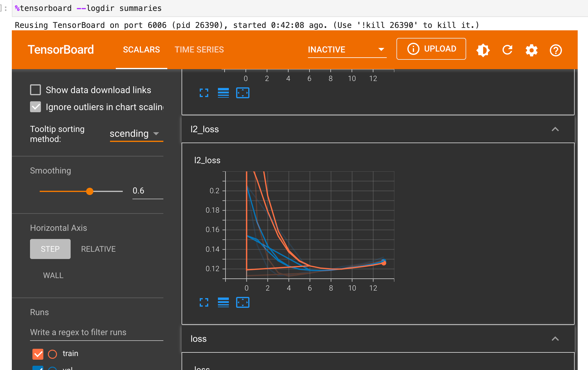Select STEP horizontal axis
The height and width of the screenshot is (370, 588).
click(x=50, y=249)
